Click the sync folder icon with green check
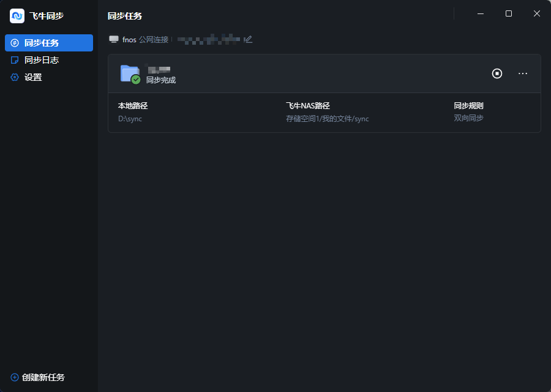551x392 pixels. coord(130,74)
